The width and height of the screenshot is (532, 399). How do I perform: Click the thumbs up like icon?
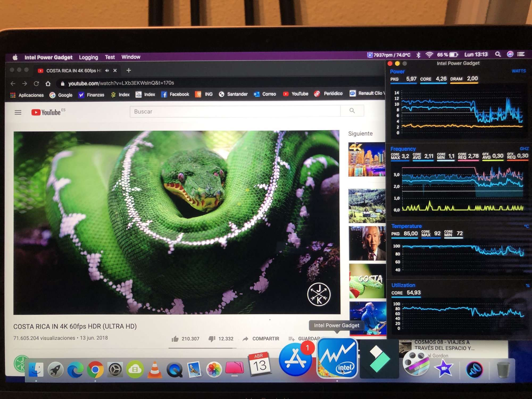click(175, 339)
